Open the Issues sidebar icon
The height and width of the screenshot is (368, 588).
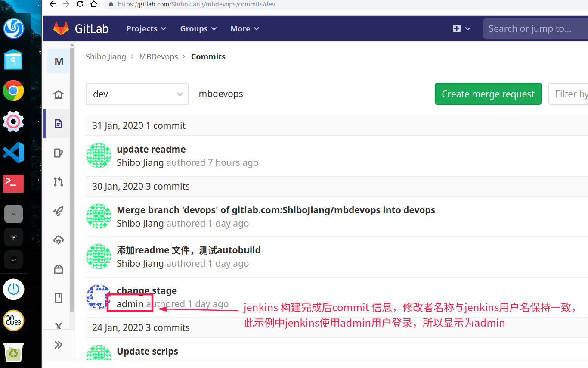(59, 153)
